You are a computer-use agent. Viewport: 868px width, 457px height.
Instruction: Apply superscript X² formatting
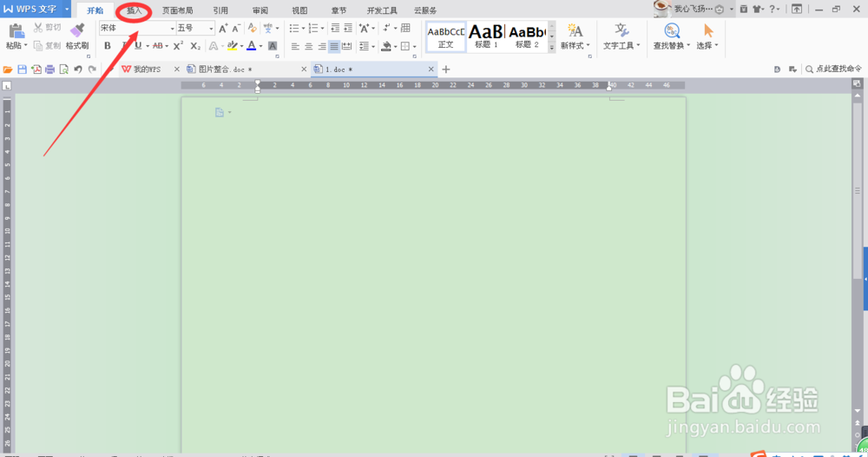178,46
